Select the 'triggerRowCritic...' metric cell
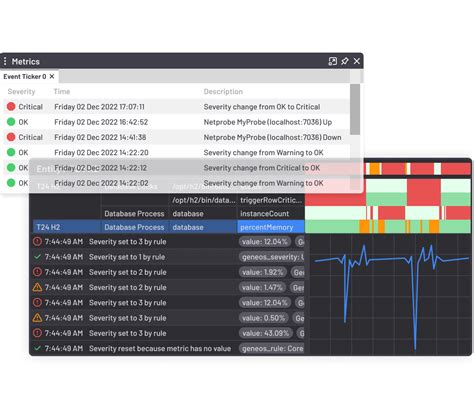 271,200
